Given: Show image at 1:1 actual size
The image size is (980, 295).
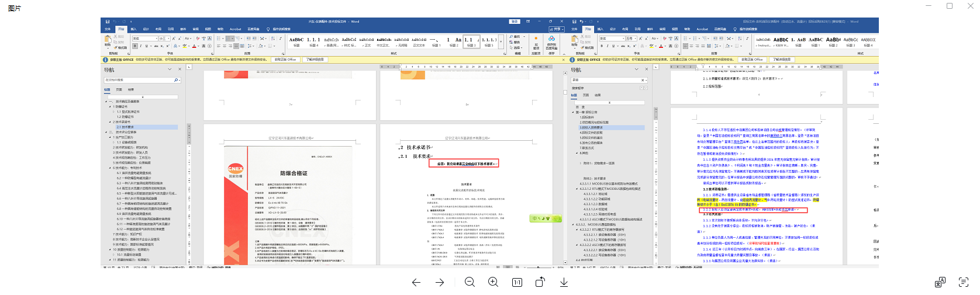Looking at the screenshot, I should point(517,282).
